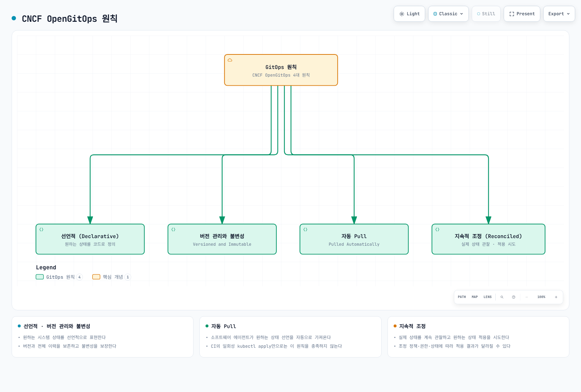581x392 pixels.
Task: Click the code icon on the 지속적 조정 (Reconciled) node
Action: (x=437, y=229)
